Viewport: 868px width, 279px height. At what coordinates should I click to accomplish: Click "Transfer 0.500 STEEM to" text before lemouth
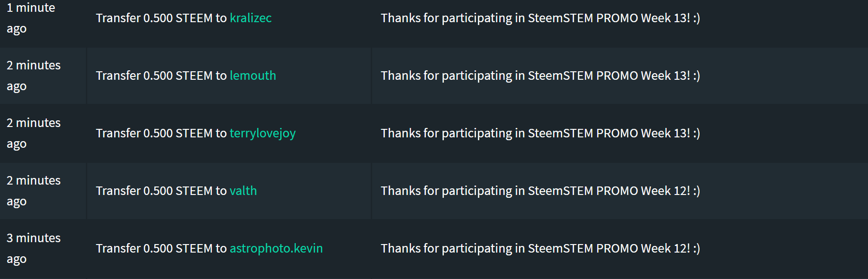point(161,76)
